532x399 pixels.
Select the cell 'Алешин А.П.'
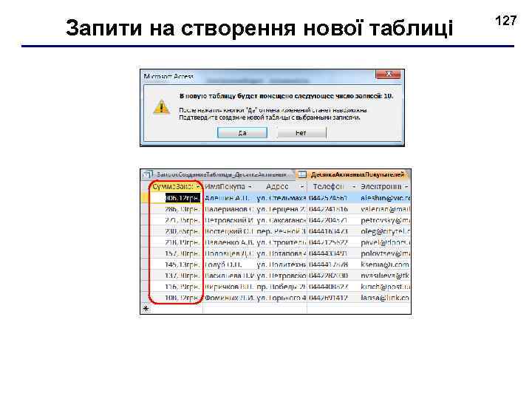point(229,198)
